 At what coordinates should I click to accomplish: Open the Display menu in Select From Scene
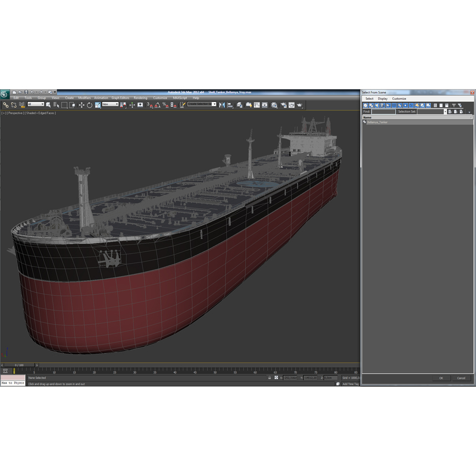383,99
